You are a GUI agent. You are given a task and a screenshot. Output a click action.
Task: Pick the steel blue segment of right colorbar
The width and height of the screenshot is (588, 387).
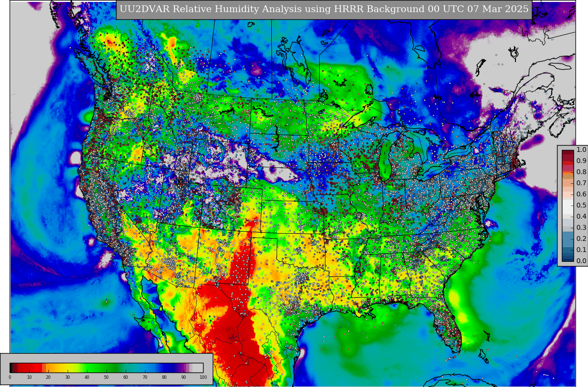click(568, 239)
